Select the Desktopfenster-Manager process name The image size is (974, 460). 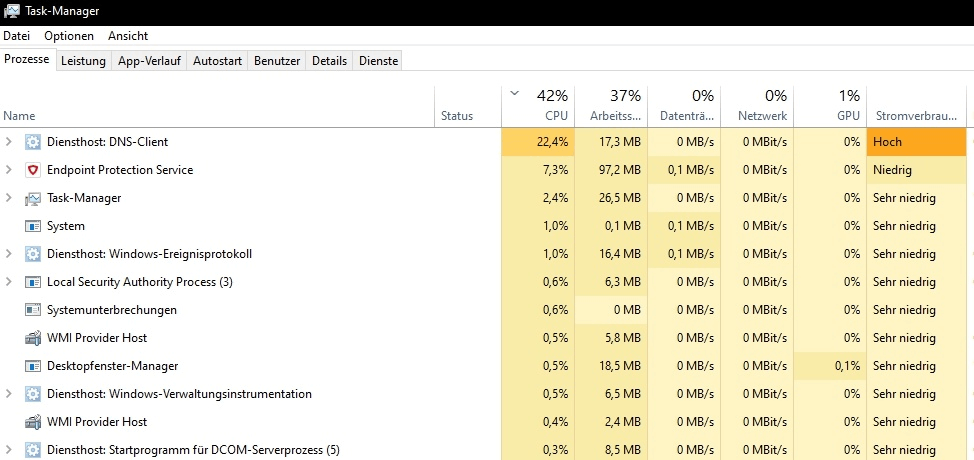[112, 366]
